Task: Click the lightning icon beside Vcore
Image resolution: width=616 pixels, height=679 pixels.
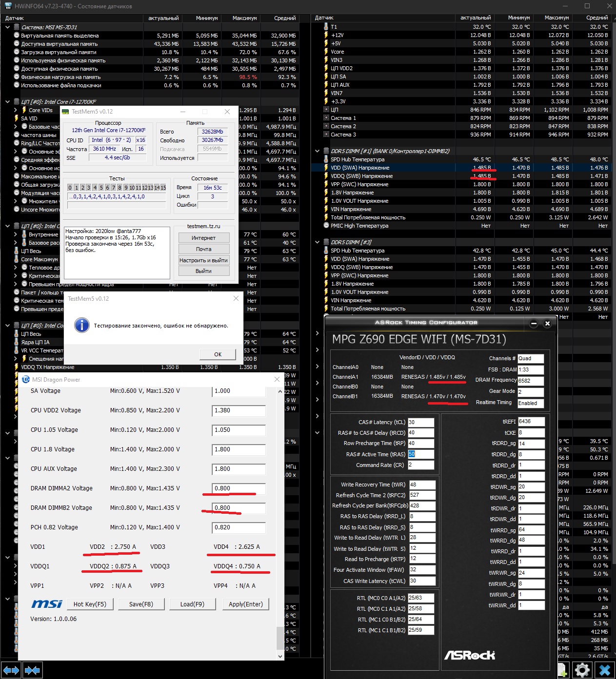Action: [x=326, y=52]
